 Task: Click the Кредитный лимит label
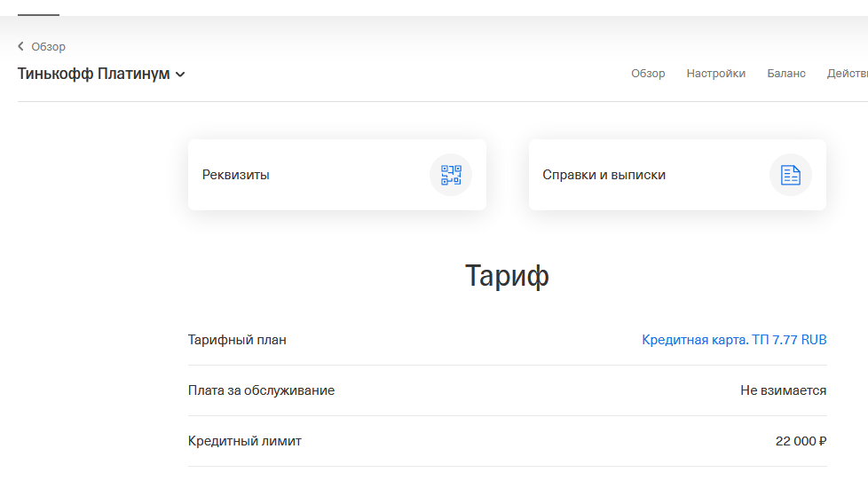(245, 441)
